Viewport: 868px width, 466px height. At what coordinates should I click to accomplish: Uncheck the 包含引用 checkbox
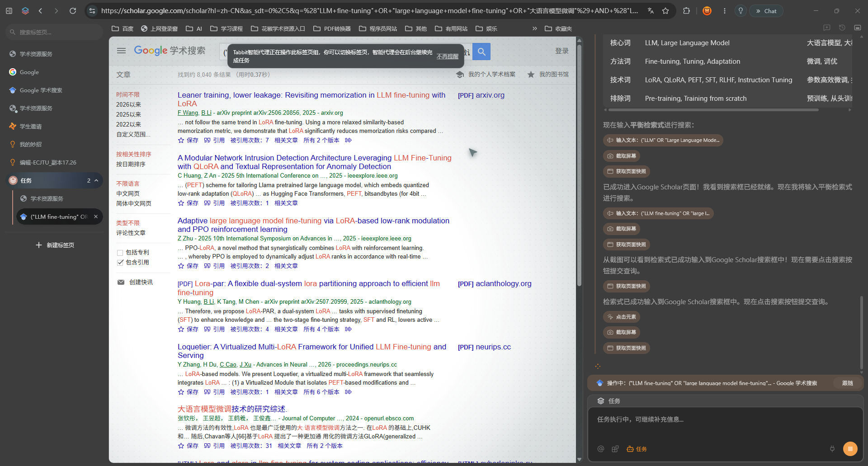pyautogui.click(x=120, y=263)
